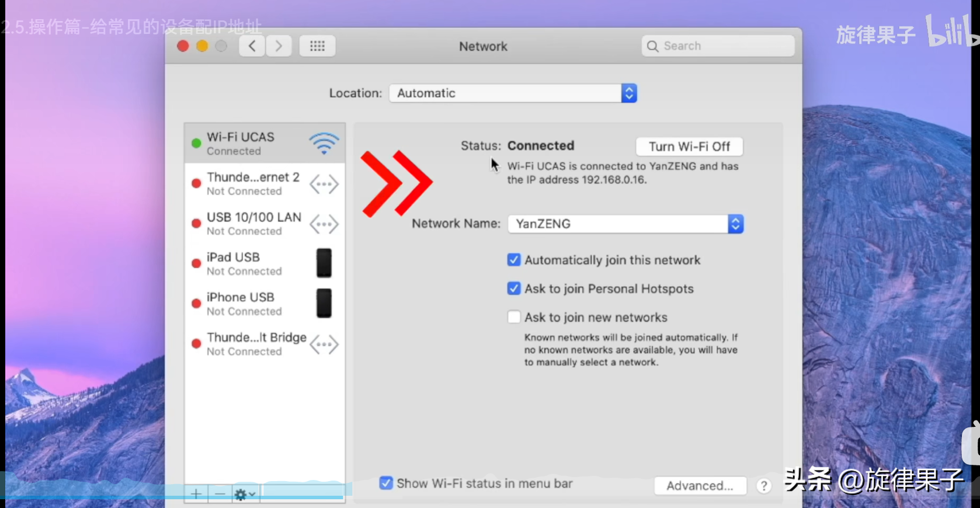The width and height of the screenshot is (980, 508).
Task: Open the Advanced settings button
Action: 700,486
